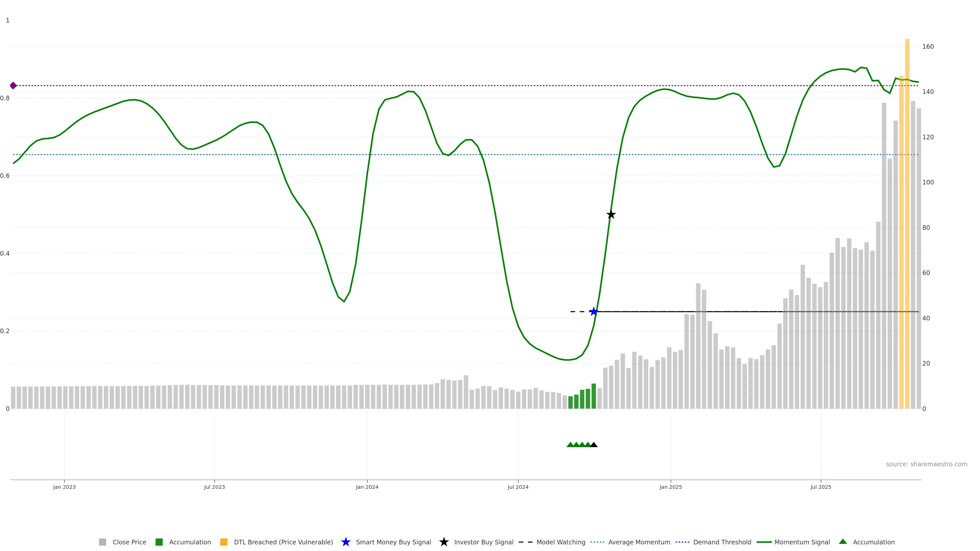This screenshot has width=980, height=551.
Task: Click the Jul 2025 axis label
Action: pyautogui.click(x=820, y=487)
